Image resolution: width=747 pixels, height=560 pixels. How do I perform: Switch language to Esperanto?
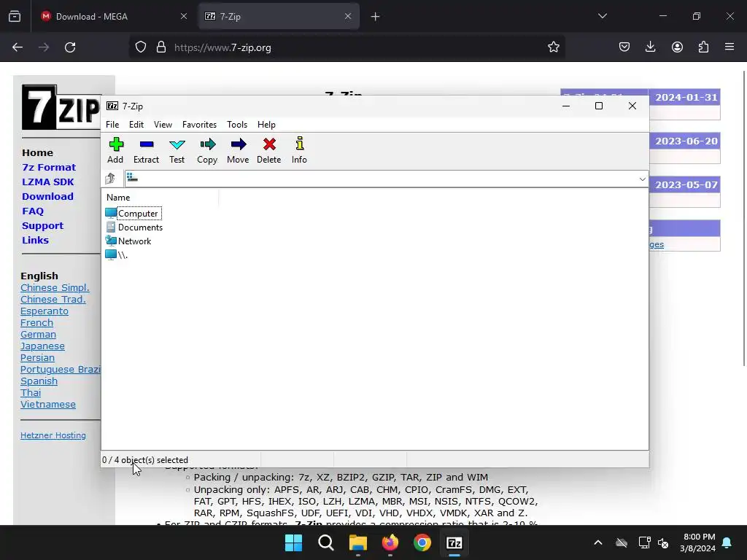44,311
